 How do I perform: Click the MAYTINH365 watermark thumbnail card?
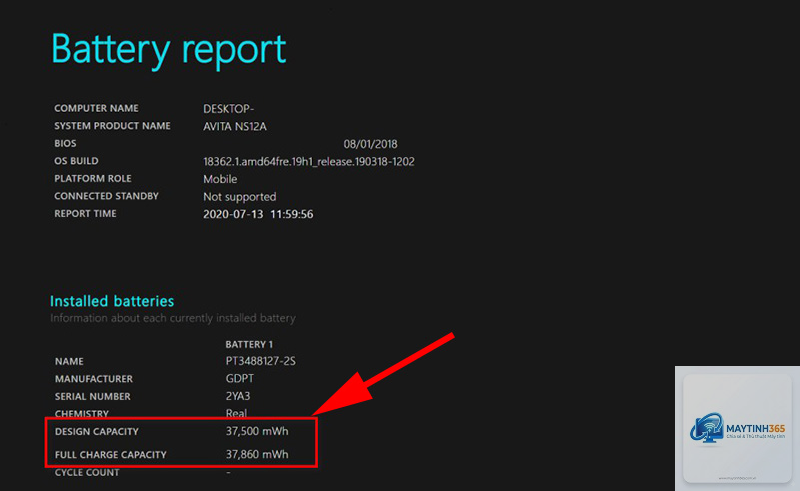coord(737,429)
